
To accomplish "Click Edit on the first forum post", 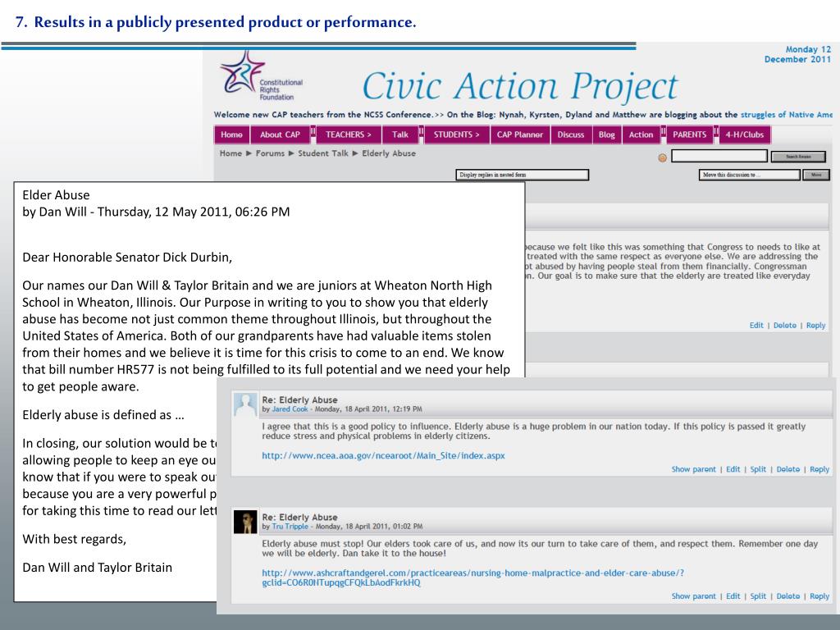I will point(756,325).
